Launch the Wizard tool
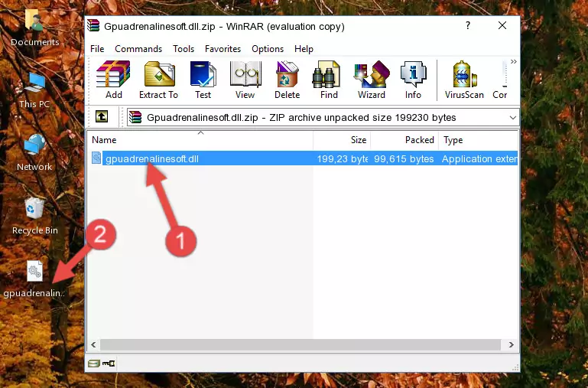Image resolution: width=588 pixels, height=388 pixels. 372,80
